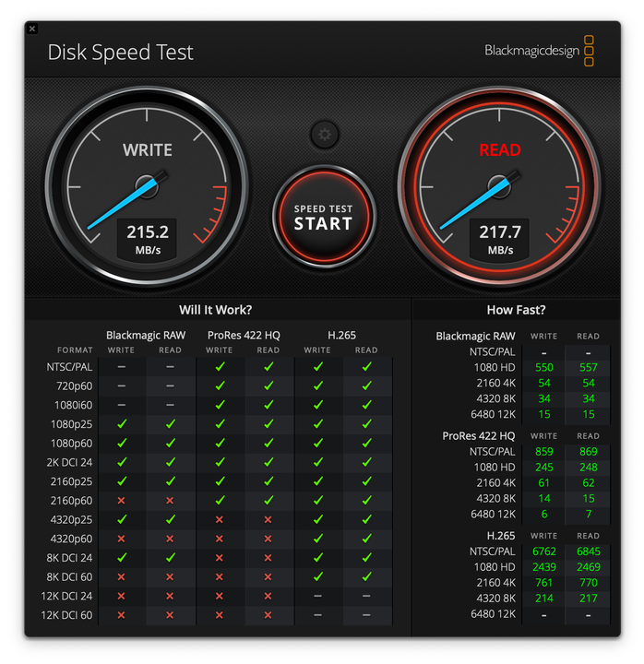Click Blackmagic RAW write checkmark for 1080p25
Image resolution: width=644 pixels, height=664 pixels.
coord(122,424)
